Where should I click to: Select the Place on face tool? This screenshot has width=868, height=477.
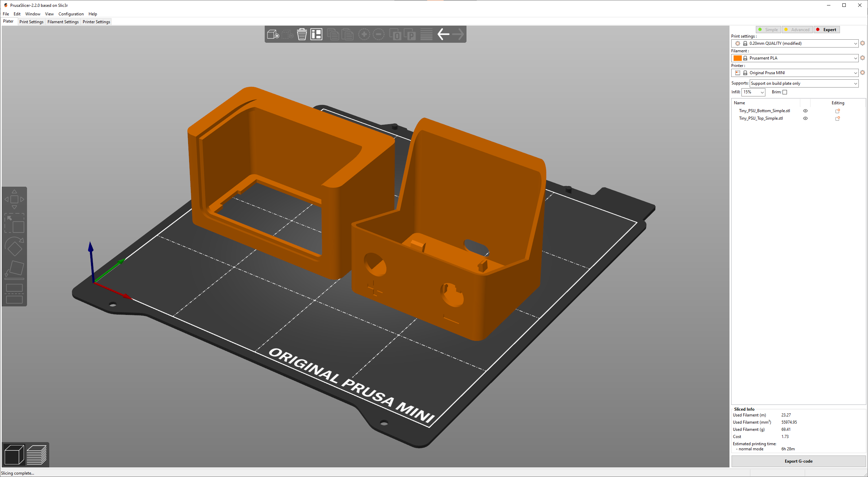point(14,269)
